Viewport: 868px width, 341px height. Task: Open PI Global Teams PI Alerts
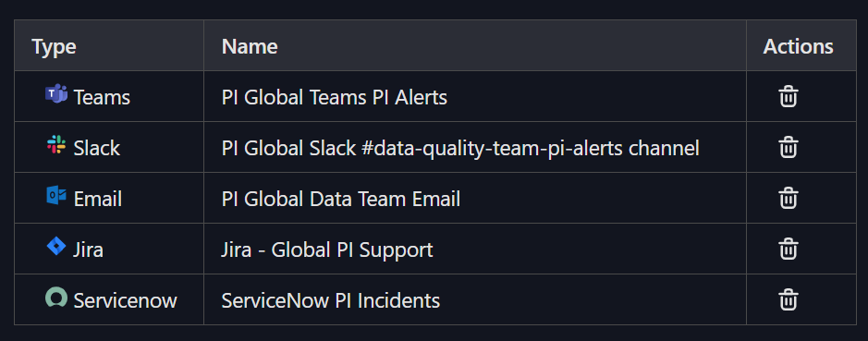335,97
